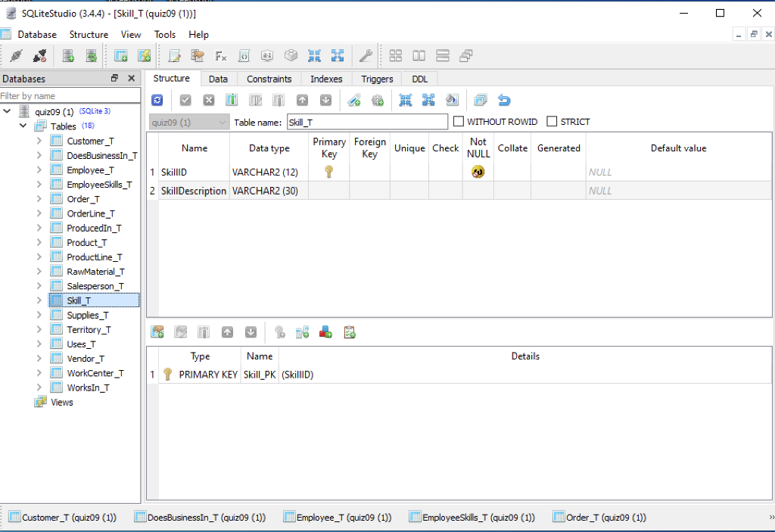Open the Tools menu
This screenshot has height=532, width=775.
coord(164,35)
